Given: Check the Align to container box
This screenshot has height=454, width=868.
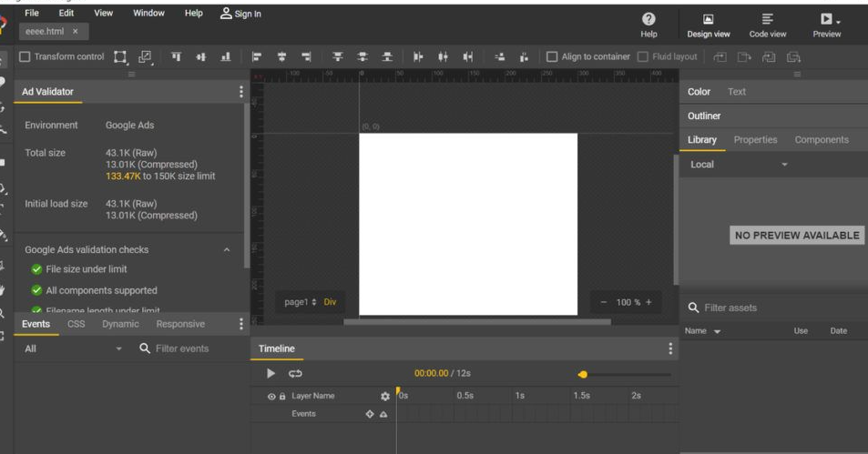Looking at the screenshot, I should tap(552, 57).
